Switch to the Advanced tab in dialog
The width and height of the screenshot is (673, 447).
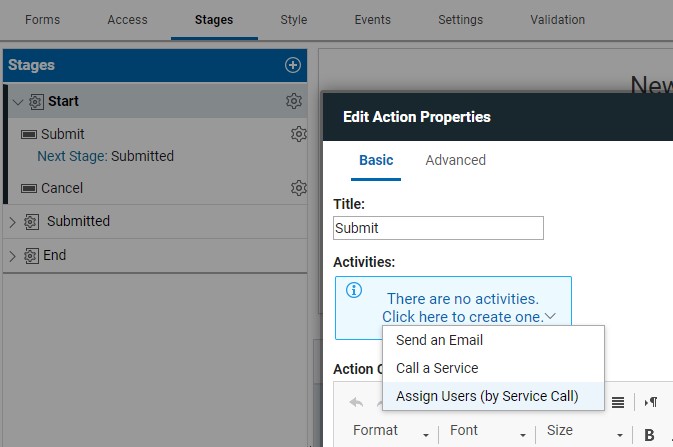pyautogui.click(x=456, y=160)
